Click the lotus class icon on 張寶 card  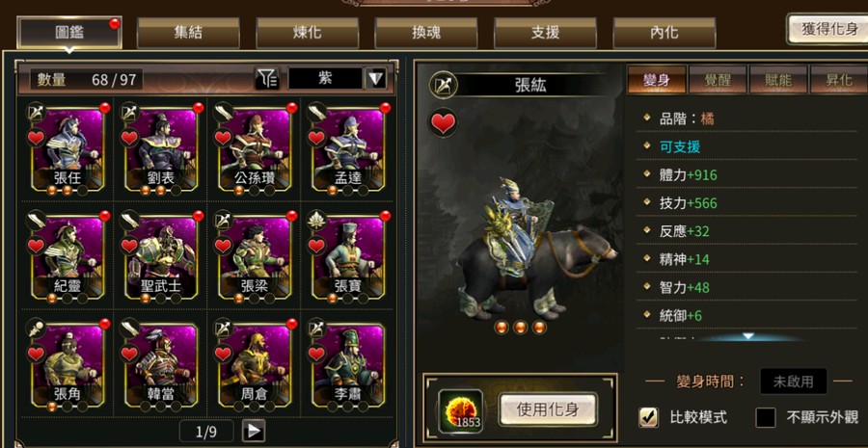[316, 220]
